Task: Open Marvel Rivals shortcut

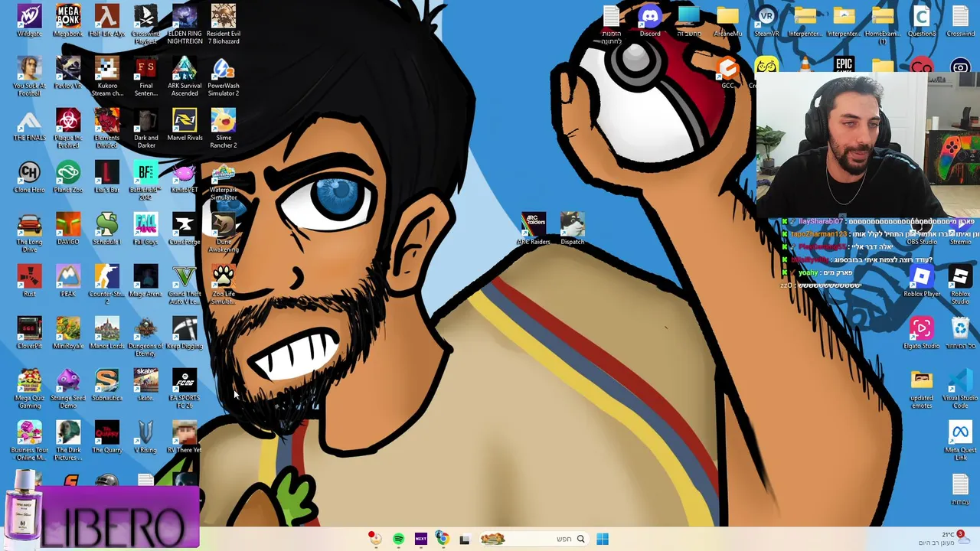Action: (x=185, y=125)
